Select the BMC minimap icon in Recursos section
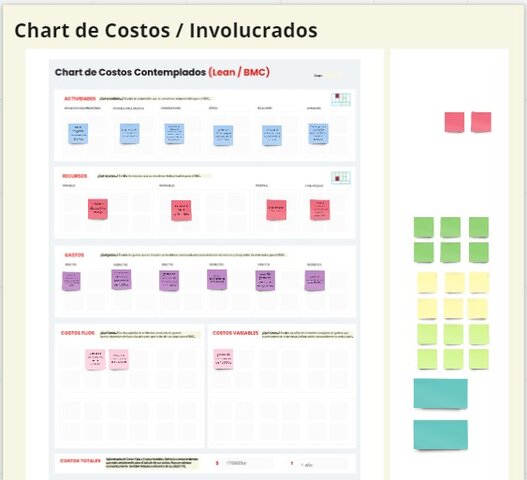527x480 pixels. [x=341, y=178]
